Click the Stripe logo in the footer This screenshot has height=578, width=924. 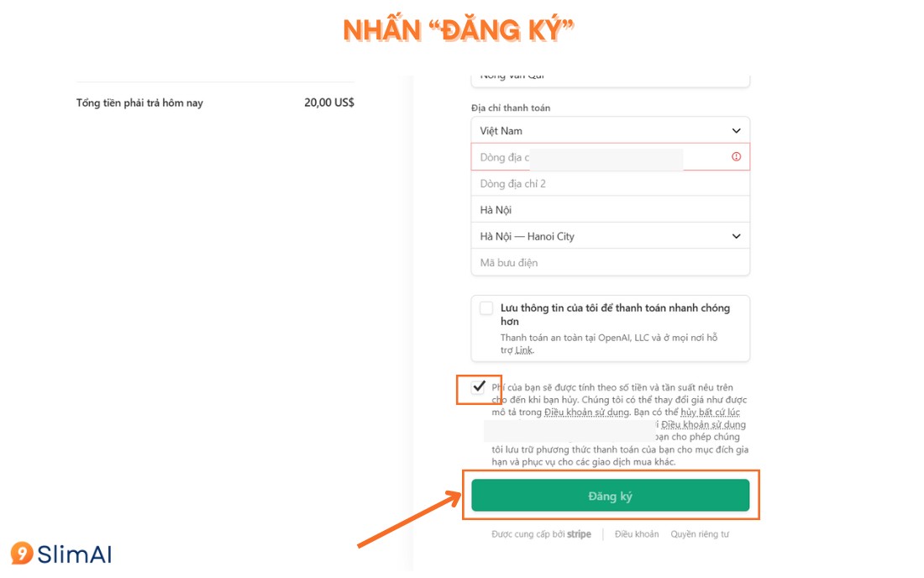pyautogui.click(x=579, y=534)
